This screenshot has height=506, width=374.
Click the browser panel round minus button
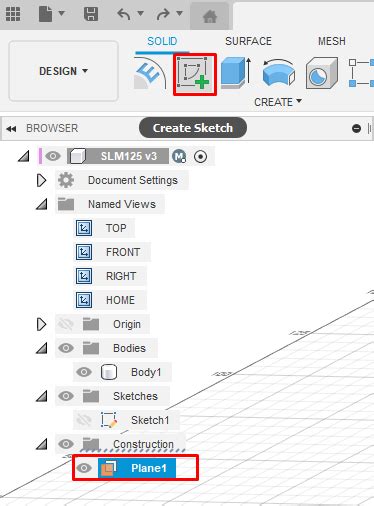click(356, 128)
